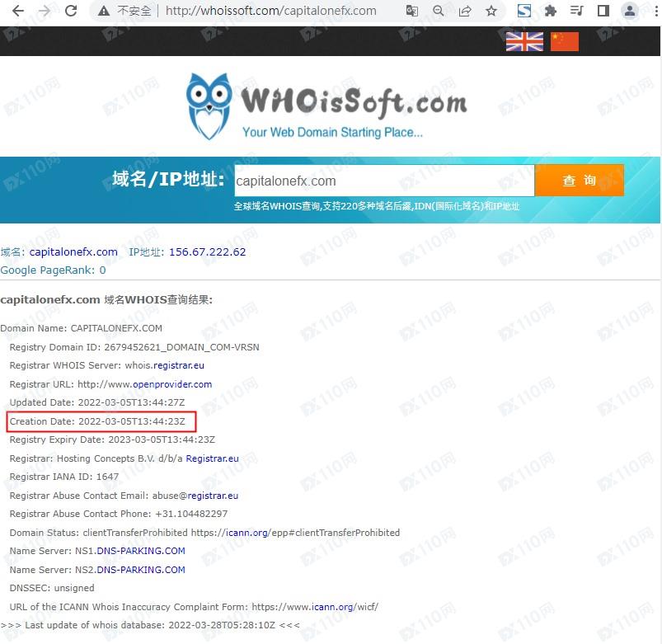Select the 域名WHOIS查询结果 heading
The width and height of the screenshot is (662, 644).
point(158,300)
